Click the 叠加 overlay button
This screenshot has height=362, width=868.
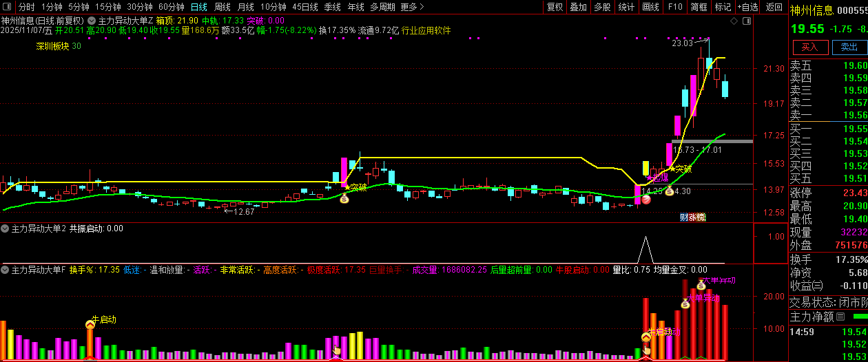pyautogui.click(x=579, y=7)
